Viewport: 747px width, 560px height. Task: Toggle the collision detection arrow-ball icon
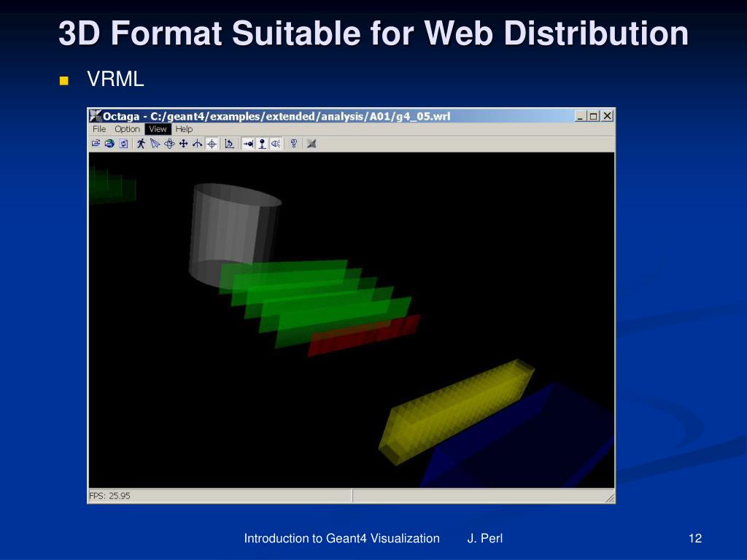click(x=248, y=144)
